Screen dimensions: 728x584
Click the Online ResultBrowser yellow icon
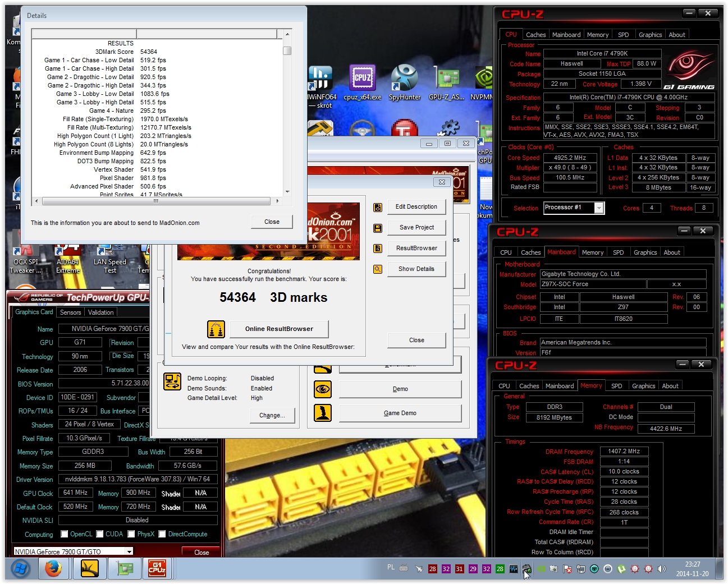(216, 329)
